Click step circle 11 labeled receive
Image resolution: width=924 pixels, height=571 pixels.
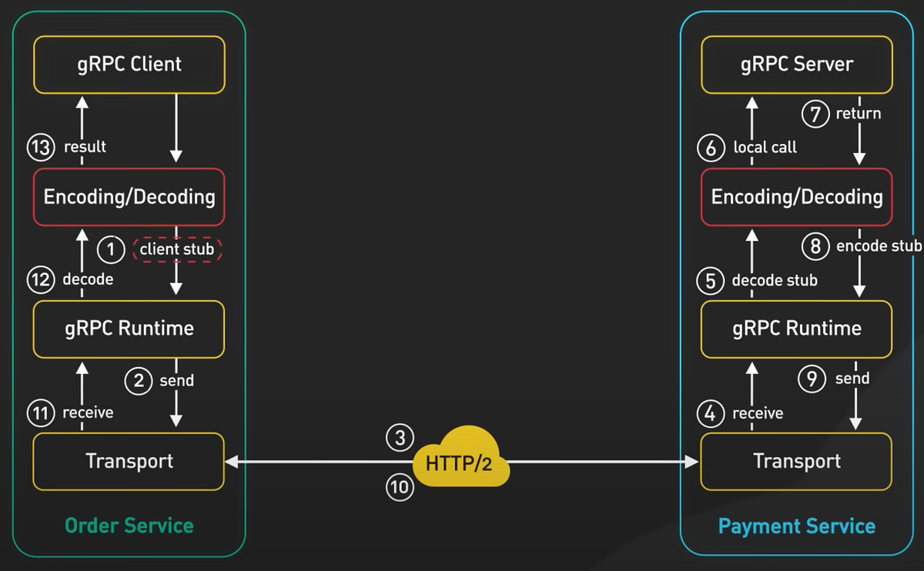click(x=41, y=413)
